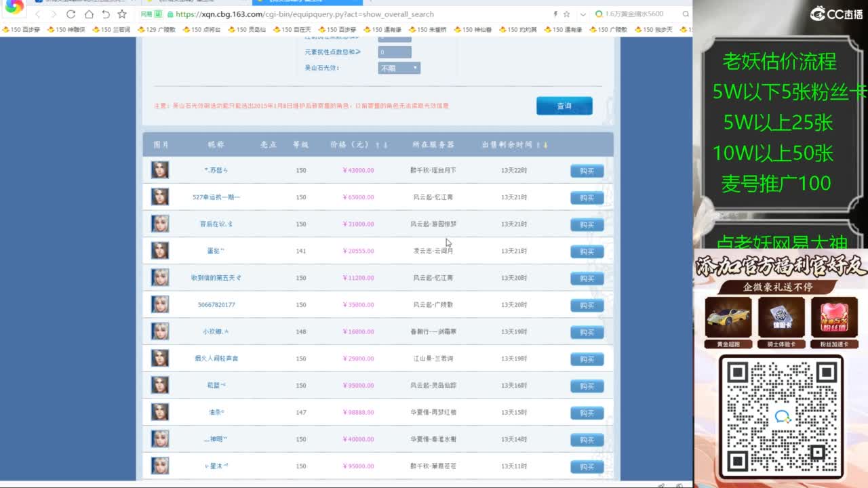Screen dimensions: 868x488
Task: Open bookmark '129 广陵散' in bookmarks bar
Action: (157, 30)
